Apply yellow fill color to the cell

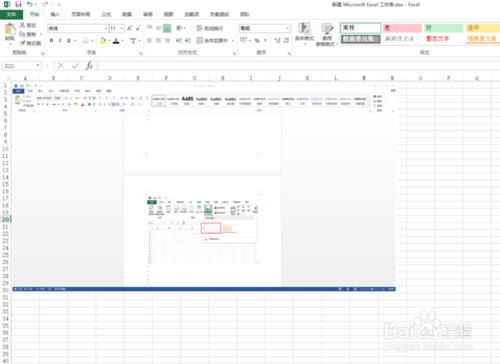pyautogui.click(x=103, y=41)
